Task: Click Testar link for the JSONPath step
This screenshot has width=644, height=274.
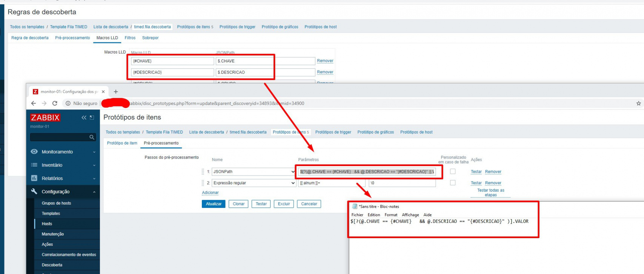Action: (476, 172)
